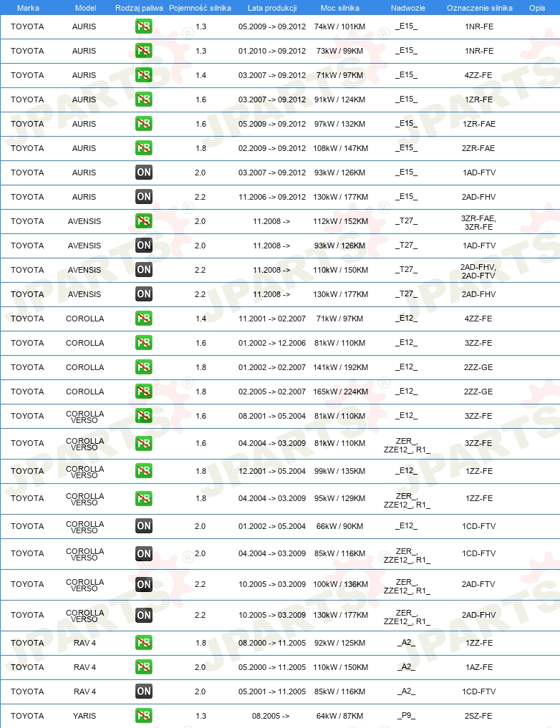The height and width of the screenshot is (728, 560).
Task: Click the petrol icon in the Corolla 1.4 4ZZ-FE row
Action: click(144, 319)
